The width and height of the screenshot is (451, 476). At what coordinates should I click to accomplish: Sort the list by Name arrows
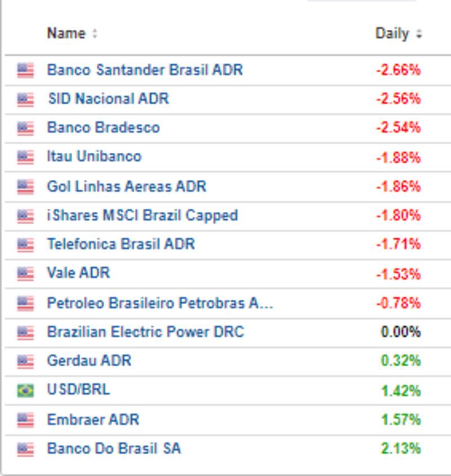point(95,34)
